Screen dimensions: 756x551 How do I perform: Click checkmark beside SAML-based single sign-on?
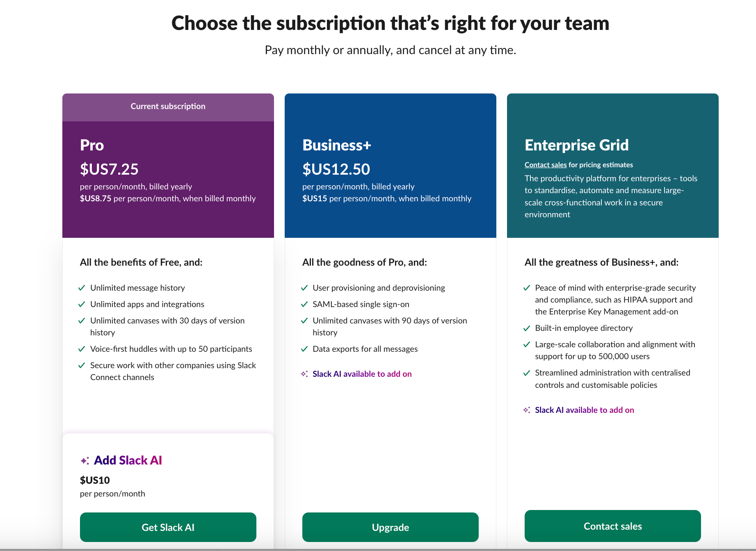pyautogui.click(x=304, y=304)
